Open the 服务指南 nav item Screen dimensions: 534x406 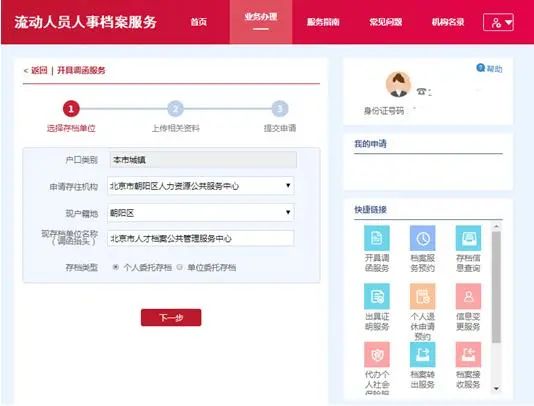pyautogui.click(x=323, y=22)
